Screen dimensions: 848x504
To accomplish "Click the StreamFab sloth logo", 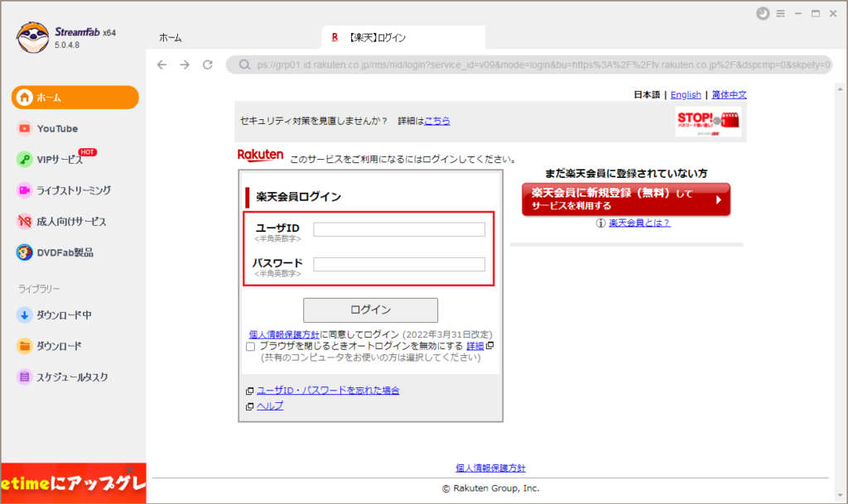I will pos(32,37).
